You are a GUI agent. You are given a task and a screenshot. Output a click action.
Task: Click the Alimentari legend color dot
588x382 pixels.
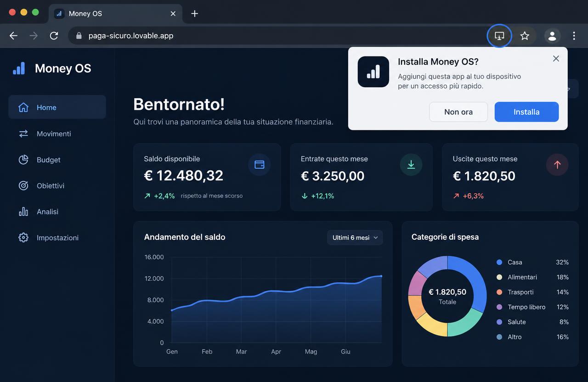coord(499,277)
